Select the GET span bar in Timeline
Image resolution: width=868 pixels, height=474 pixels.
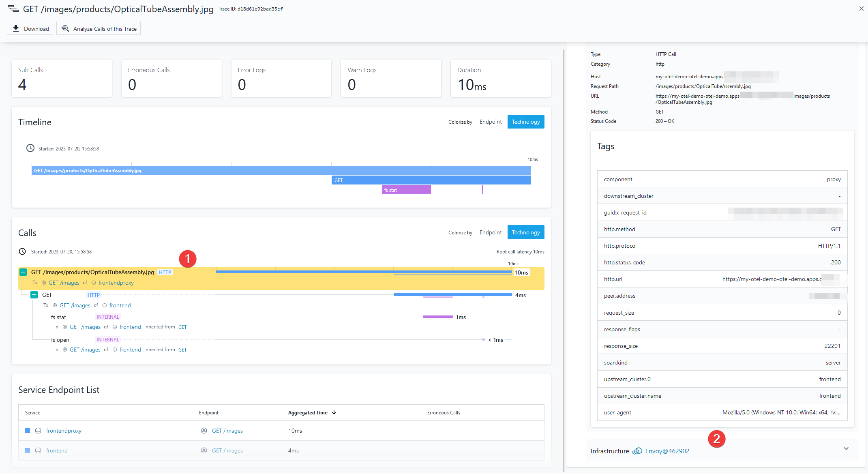pyautogui.click(x=431, y=180)
